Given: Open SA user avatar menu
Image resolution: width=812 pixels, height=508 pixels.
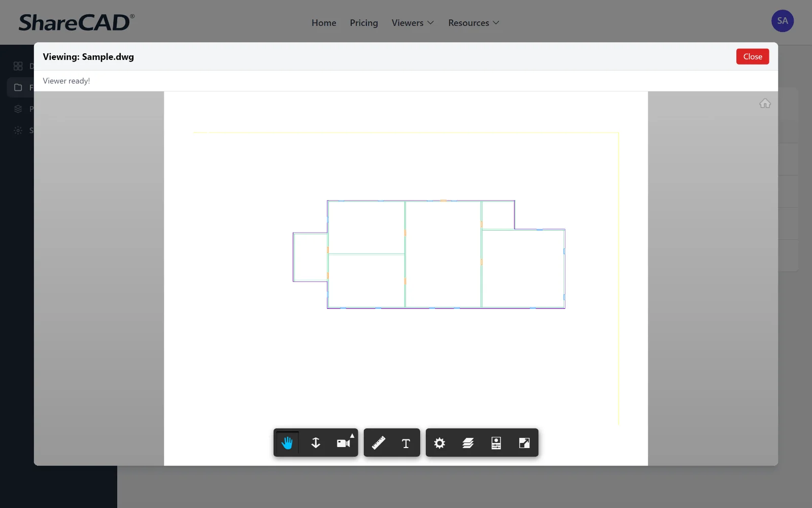Looking at the screenshot, I should (x=783, y=21).
